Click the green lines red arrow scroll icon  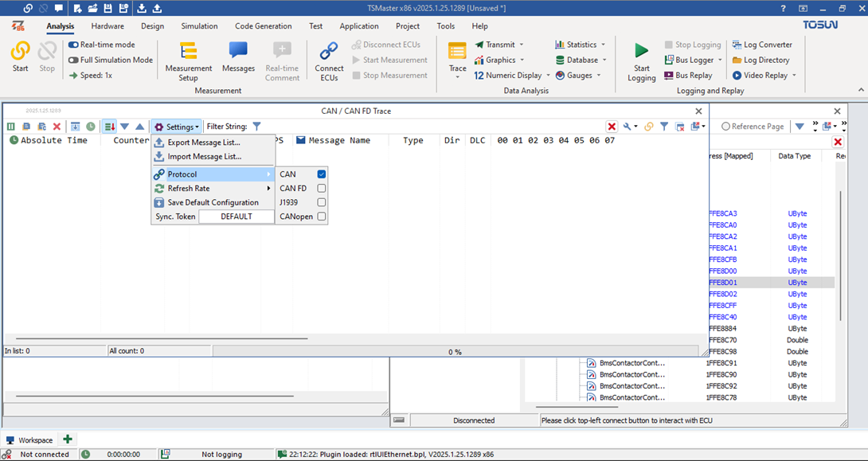[110, 127]
